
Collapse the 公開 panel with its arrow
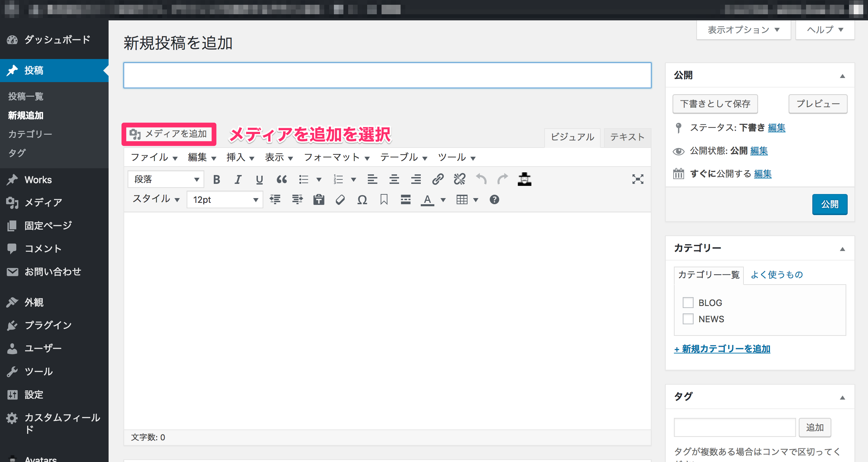click(x=842, y=76)
